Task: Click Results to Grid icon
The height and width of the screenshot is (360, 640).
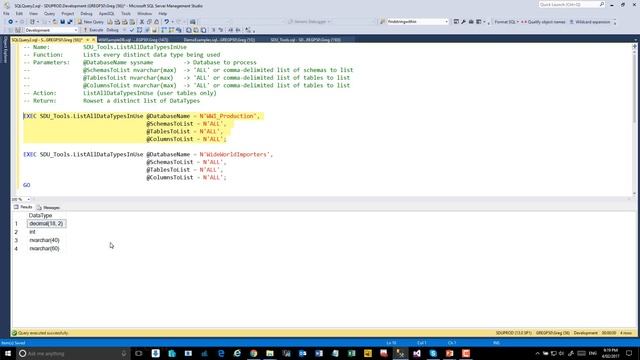Action: 196,30
